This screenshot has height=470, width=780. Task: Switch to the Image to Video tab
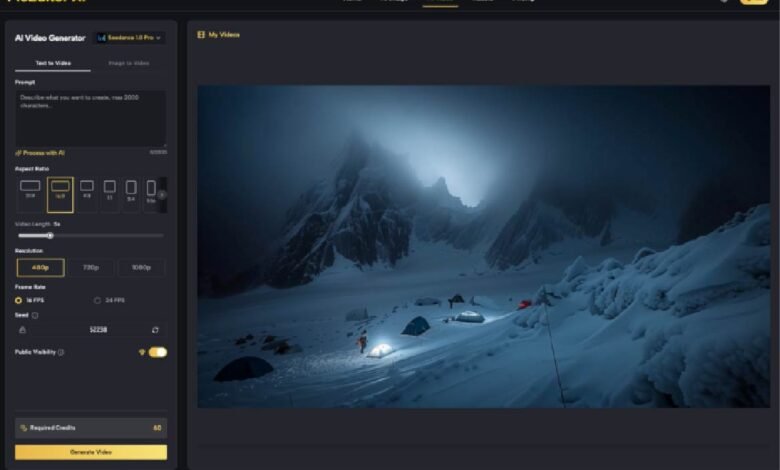(128, 63)
